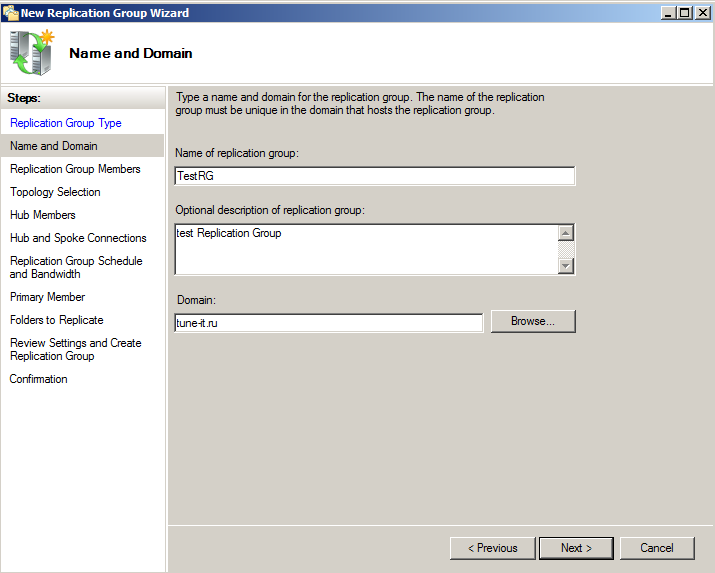Select the Folders to Replicate step
Viewport: 715px width, 573px height.
(57, 320)
